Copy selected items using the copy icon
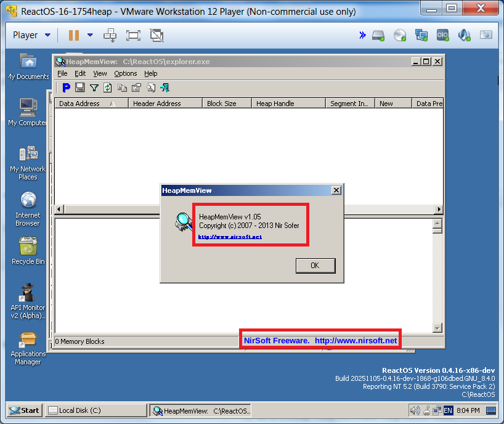 tap(122, 88)
